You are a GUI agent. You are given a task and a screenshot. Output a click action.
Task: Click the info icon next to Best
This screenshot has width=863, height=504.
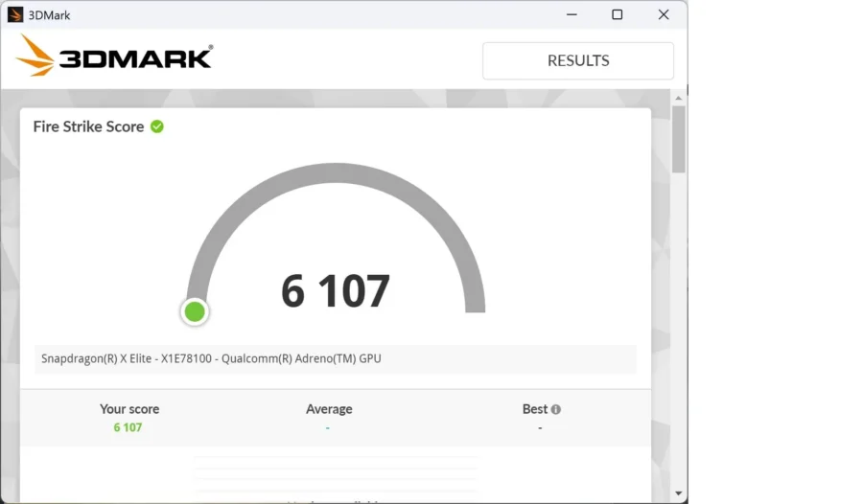(556, 409)
